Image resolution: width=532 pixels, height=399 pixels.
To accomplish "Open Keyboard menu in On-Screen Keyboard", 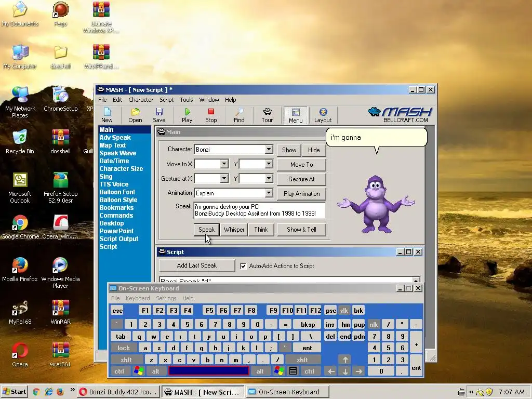I will (137, 298).
